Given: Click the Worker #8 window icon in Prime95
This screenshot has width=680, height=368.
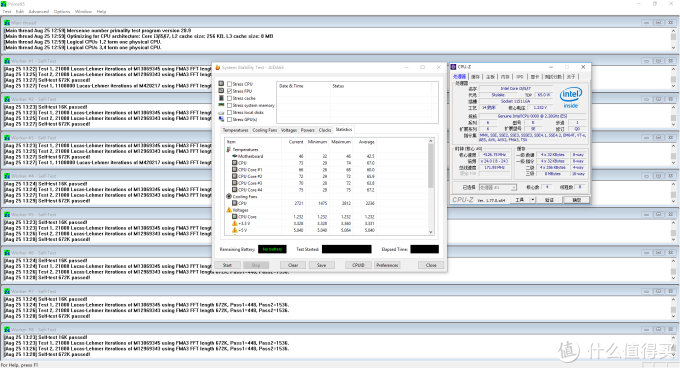Looking at the screenshot, I should (x=7, y=329).
